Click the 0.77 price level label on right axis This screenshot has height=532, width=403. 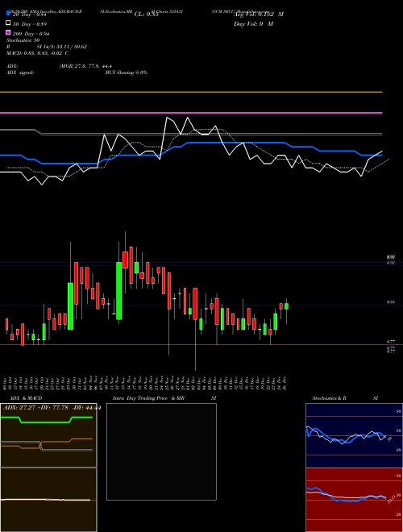(390, 342)
